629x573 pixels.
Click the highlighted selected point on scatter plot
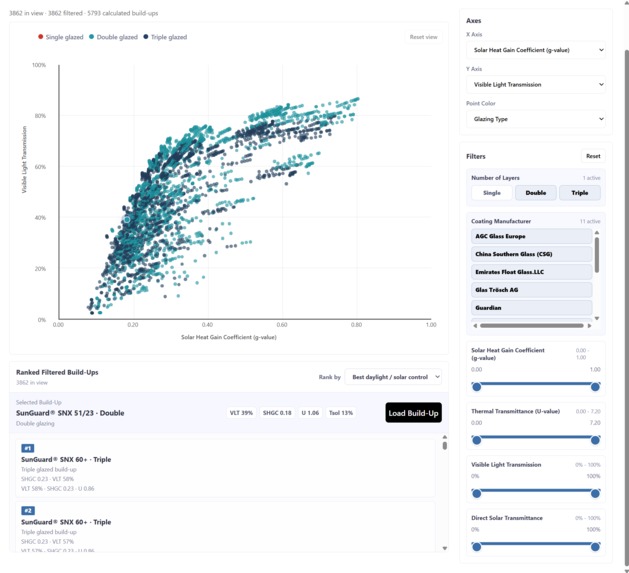point(127,219)
